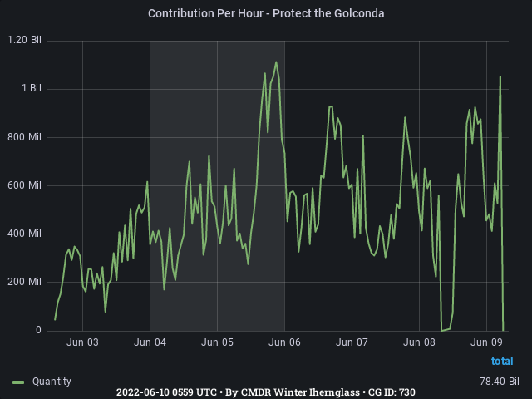
Task: Click the 400 Mil y-axis label
Action: point(24,234)
